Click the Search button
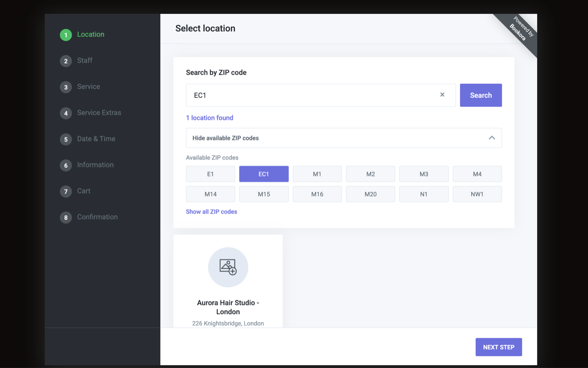Screen dimensions: 588x368 pos(481,95)
